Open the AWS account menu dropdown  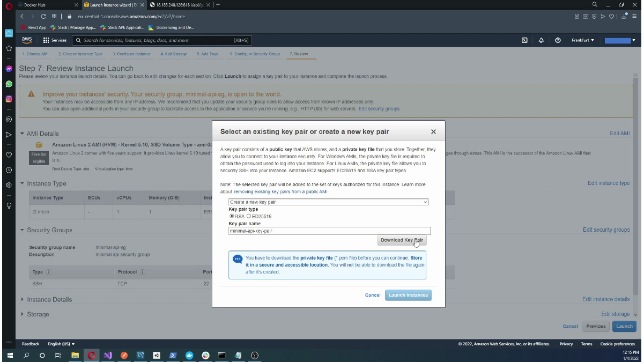coord(620,40)
